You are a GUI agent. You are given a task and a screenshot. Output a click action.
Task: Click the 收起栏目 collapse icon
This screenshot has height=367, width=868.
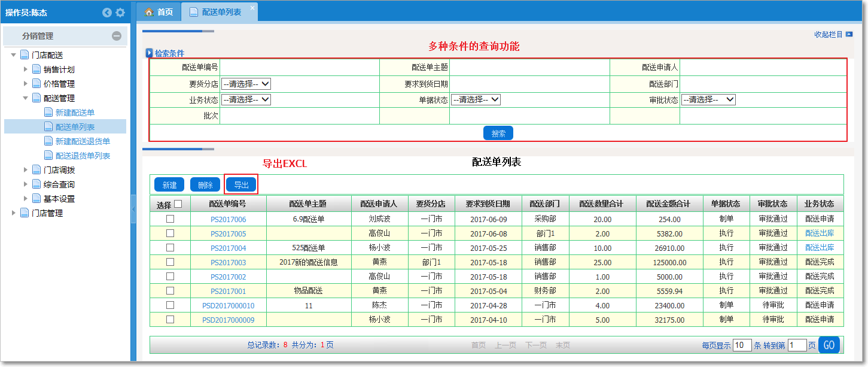(850, 35)
